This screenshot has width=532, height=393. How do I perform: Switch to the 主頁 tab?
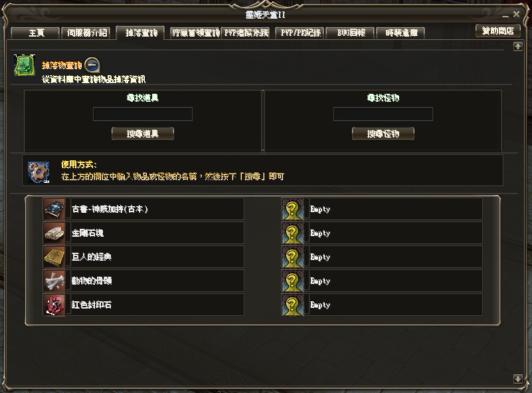(x=35, y=33)
